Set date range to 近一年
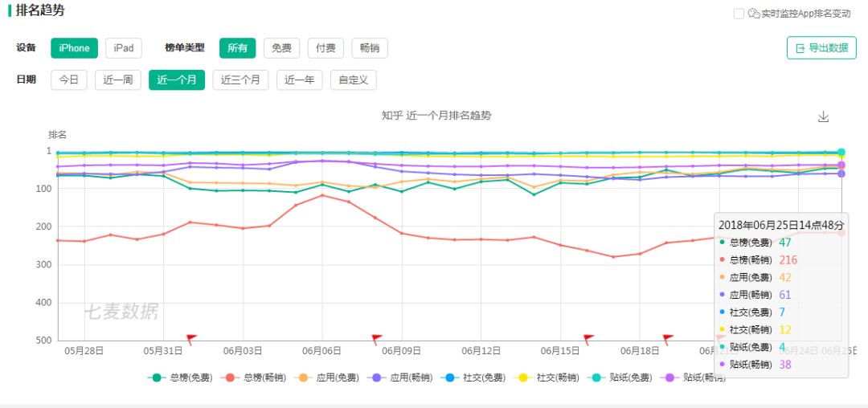This screenshot has width=868, height=408. (x=300, y=80)
